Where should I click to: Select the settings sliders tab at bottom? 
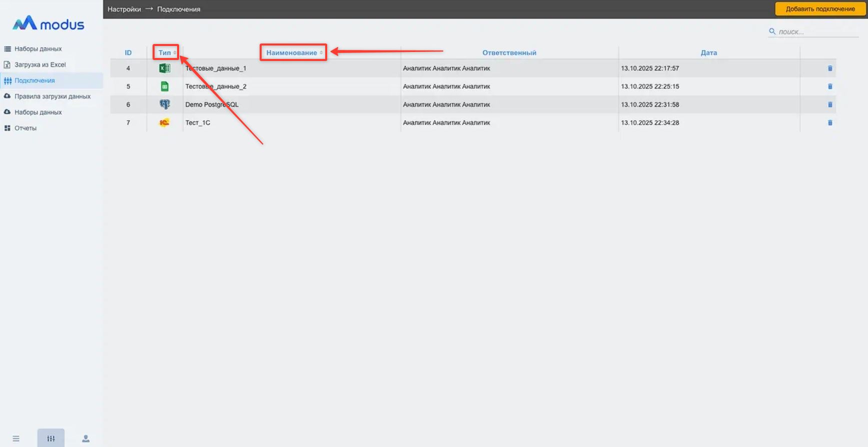[51, 438]
